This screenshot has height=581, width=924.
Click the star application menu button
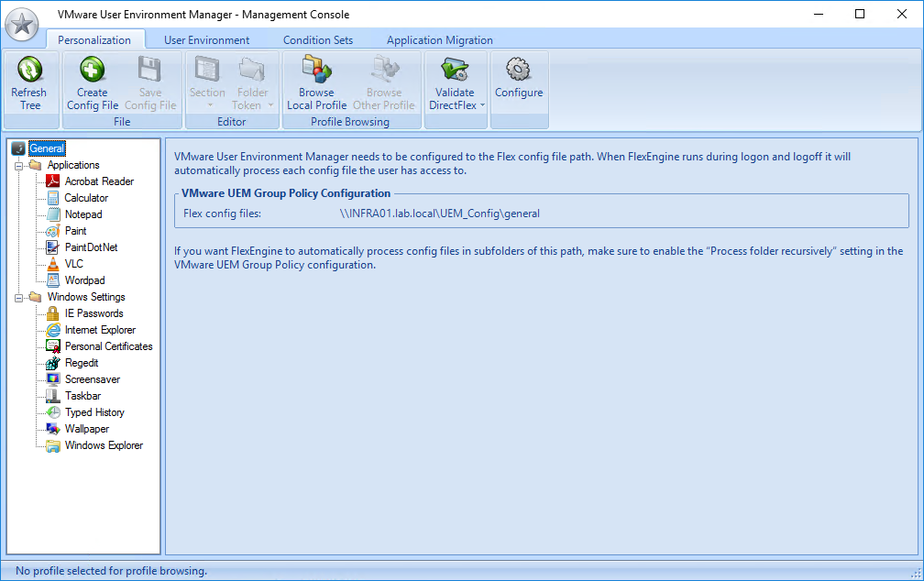pyautogui.click(x=22, y=24)
